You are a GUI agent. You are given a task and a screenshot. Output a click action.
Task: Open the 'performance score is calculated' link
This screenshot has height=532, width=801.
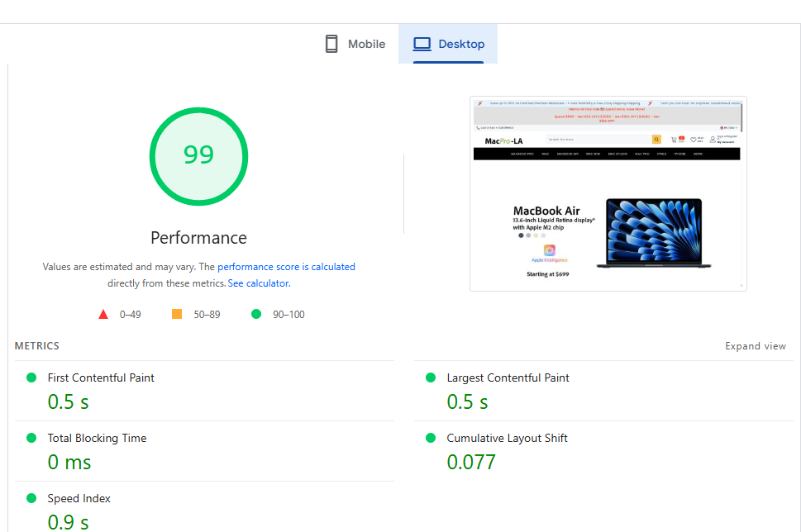coord(286,267)
